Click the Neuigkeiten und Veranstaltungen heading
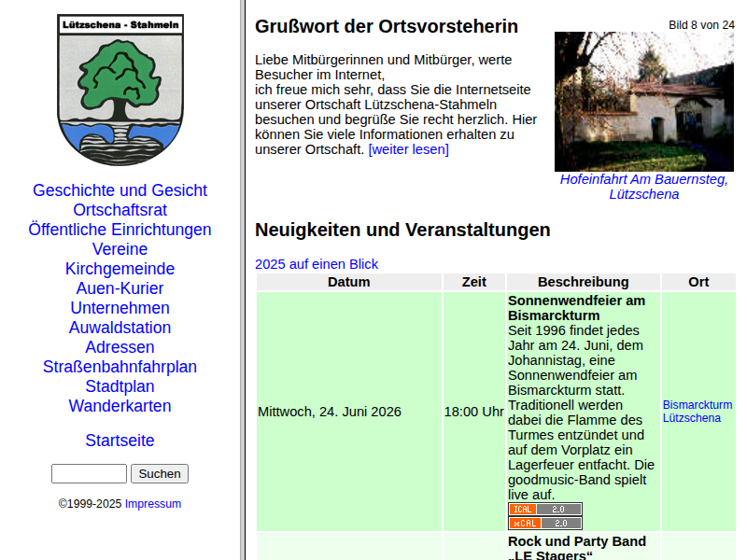The image size is (747, 560). pyautogui.click(x=402, y=230)
